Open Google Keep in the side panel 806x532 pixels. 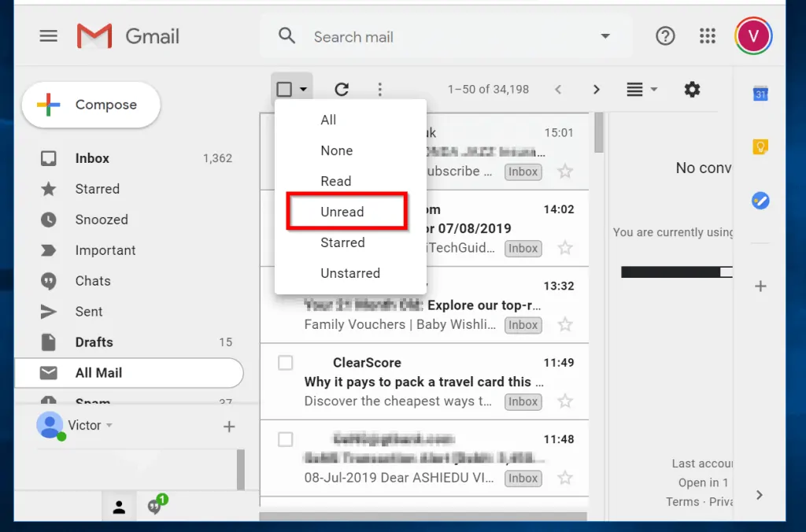click(x=759, y=146)
